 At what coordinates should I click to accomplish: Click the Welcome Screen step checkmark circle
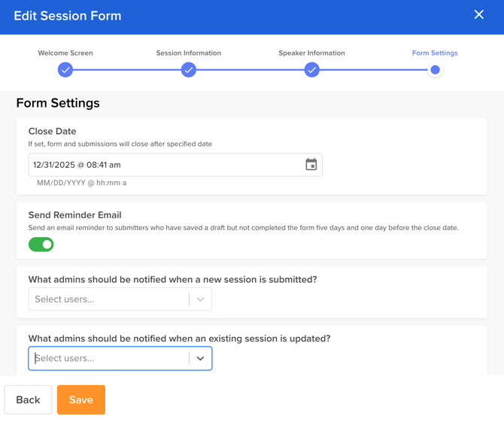point(65,70)
